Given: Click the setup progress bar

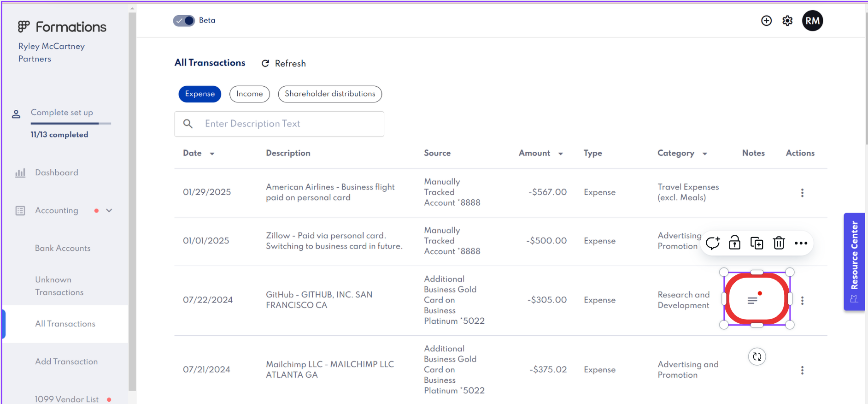Looking at the screenshot, I should 71,124.
